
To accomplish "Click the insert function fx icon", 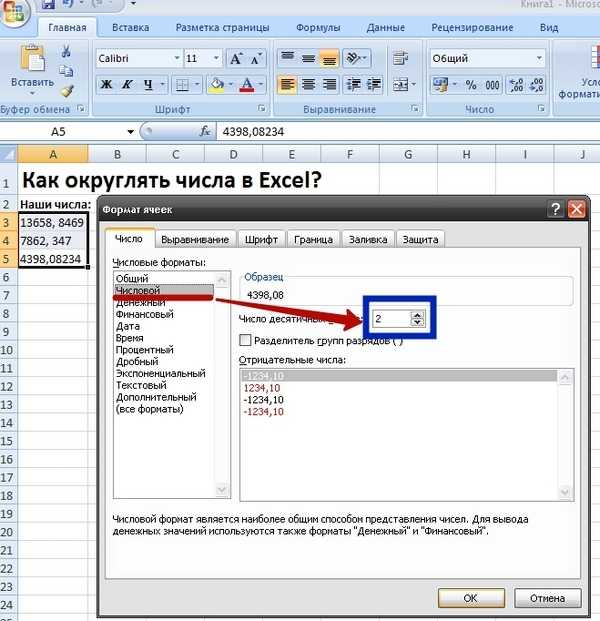I will point(205,131).
